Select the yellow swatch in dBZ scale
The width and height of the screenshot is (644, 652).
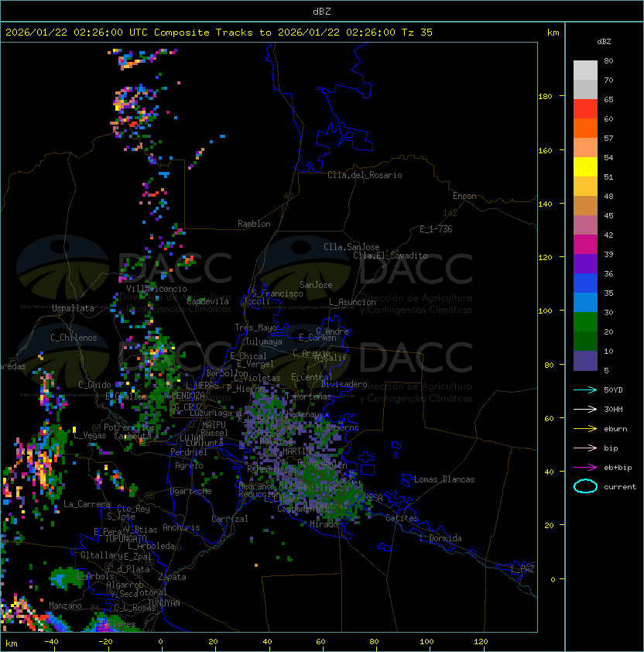[x=585, y=167]
